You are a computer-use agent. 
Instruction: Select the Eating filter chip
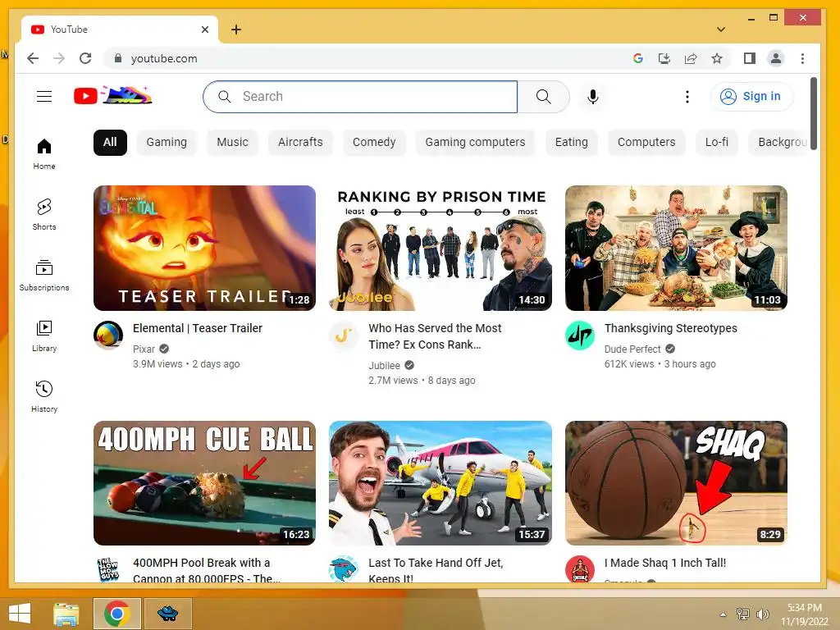tap(571, 143)
